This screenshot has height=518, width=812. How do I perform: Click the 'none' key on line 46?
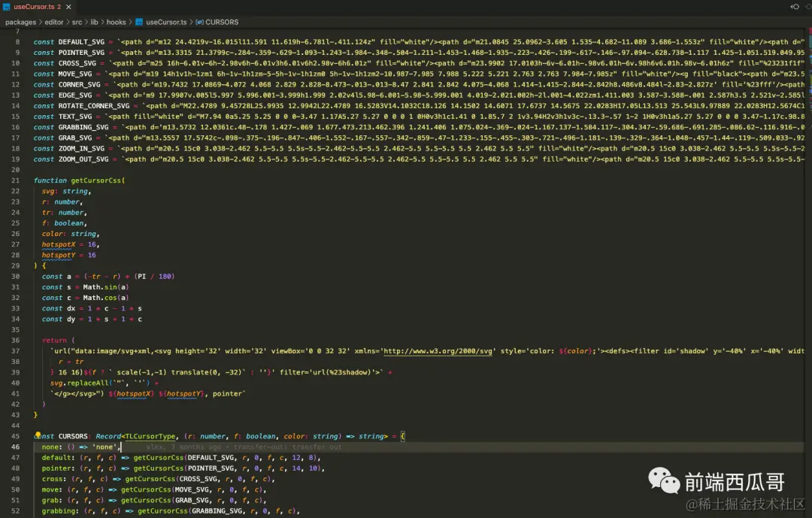52,447
